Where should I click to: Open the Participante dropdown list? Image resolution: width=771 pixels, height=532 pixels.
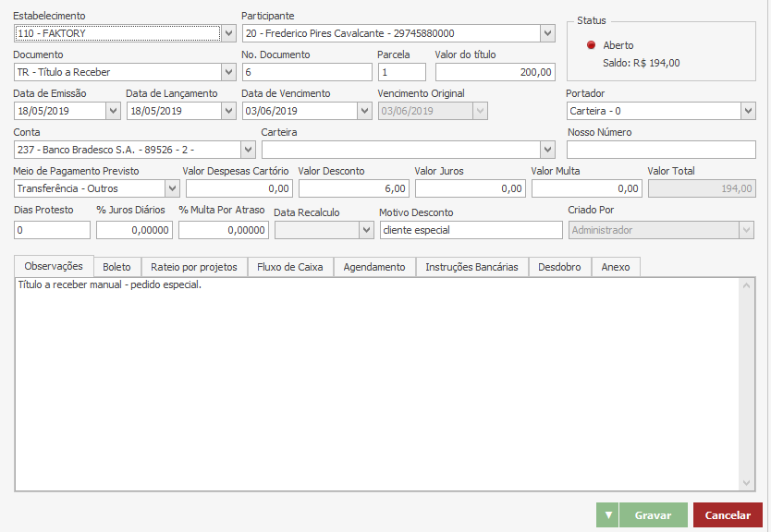(546, 33)
